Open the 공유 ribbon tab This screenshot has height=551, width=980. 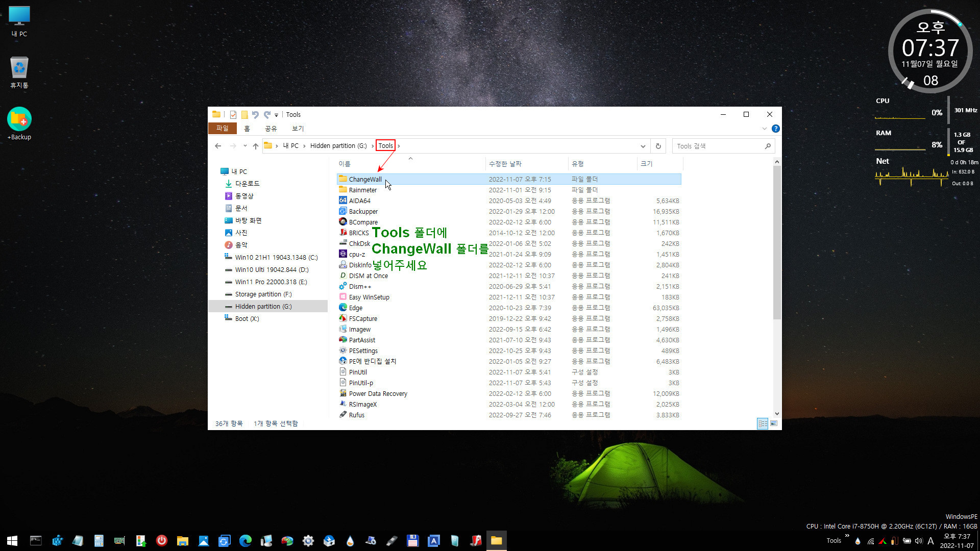tap(271, 129)
